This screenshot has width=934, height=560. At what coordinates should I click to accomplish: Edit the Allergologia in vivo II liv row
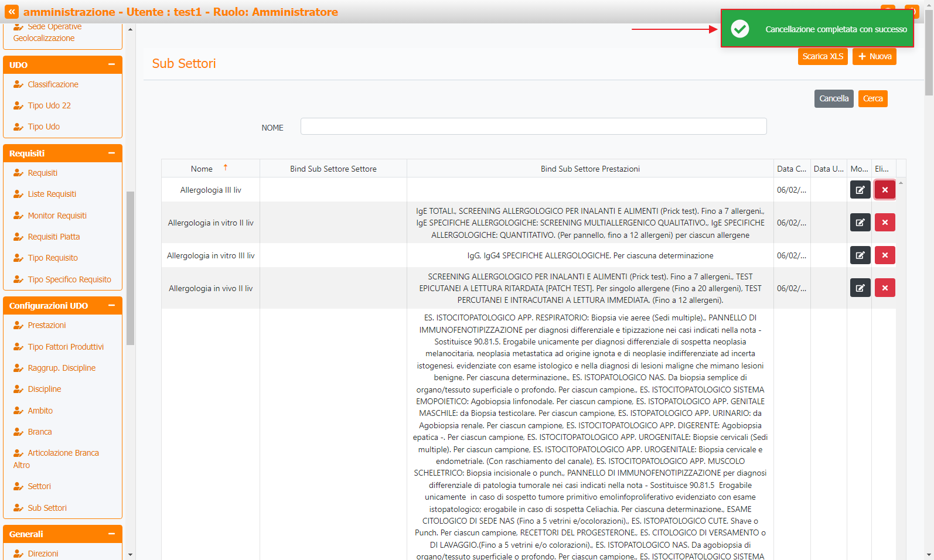(x=860, y=288)
